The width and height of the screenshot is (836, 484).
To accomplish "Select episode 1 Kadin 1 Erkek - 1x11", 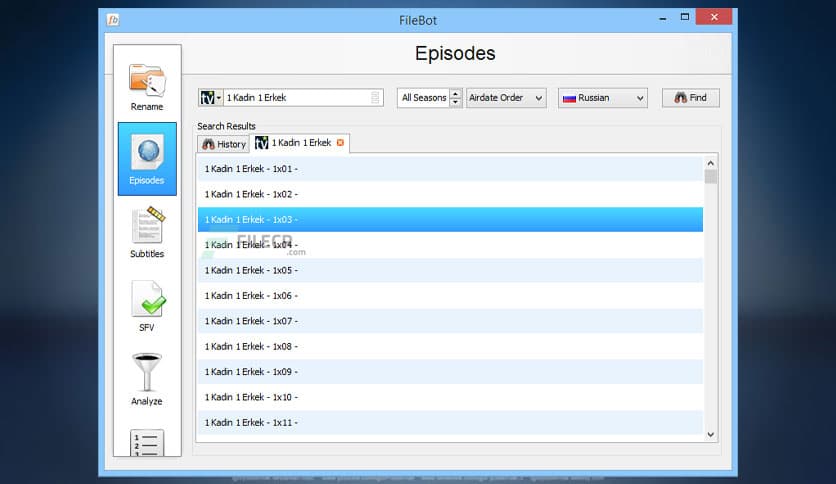I will [450, 422].
